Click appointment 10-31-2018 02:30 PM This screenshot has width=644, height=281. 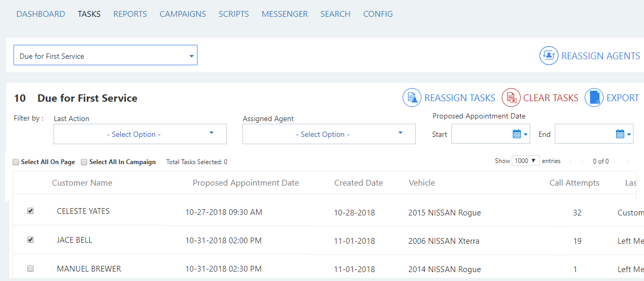224,269
